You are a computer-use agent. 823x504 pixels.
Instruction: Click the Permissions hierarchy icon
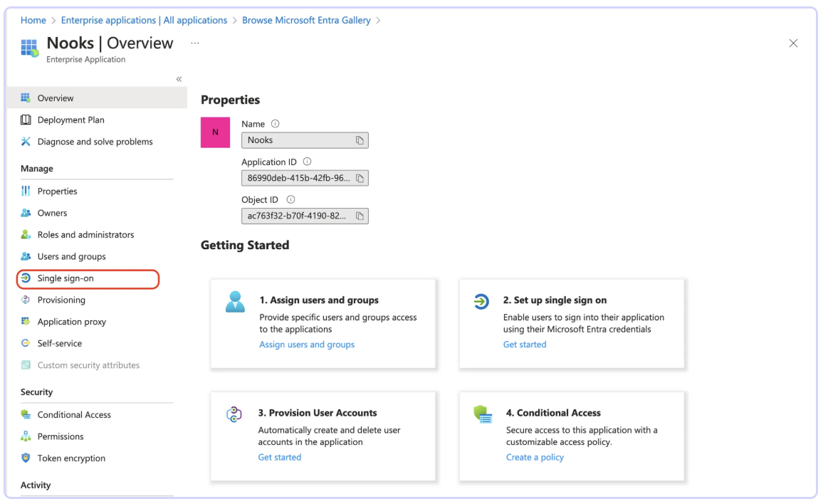pos(25,436)
